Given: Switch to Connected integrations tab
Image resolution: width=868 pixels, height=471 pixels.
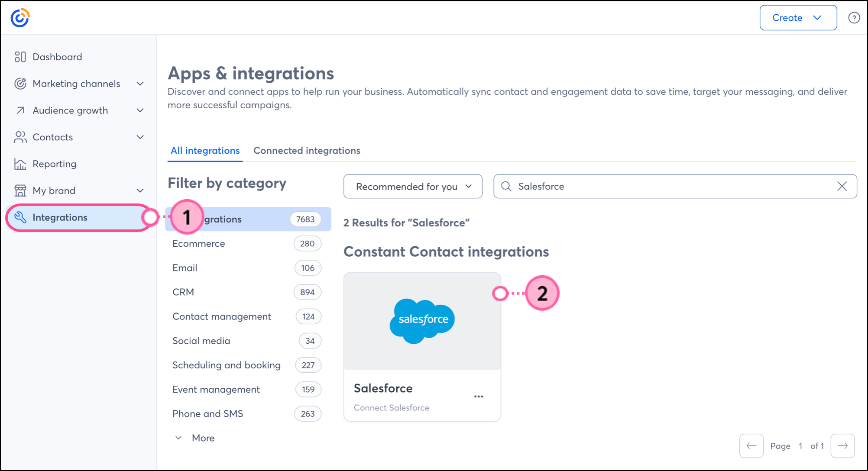Looking at the screenshot, I should pos(307,151).
